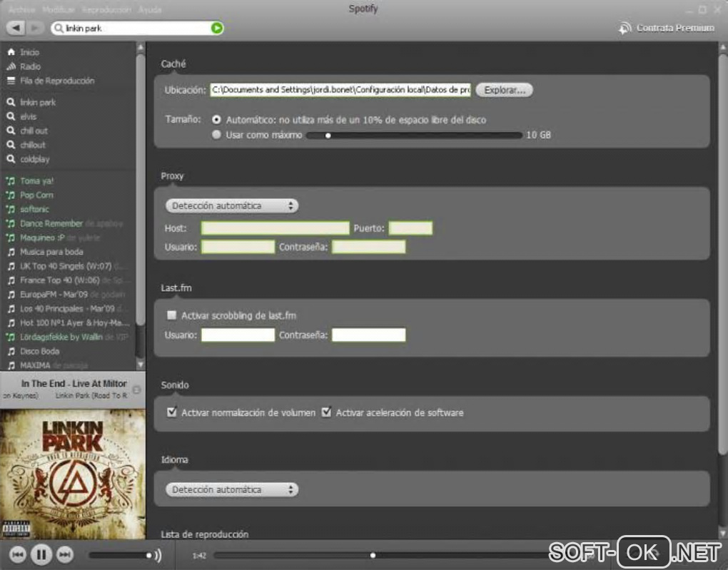Viewport: 728px width, 570px height.
Task: Click sidebar scrollbar down arrow
Action: coord(141,365)
